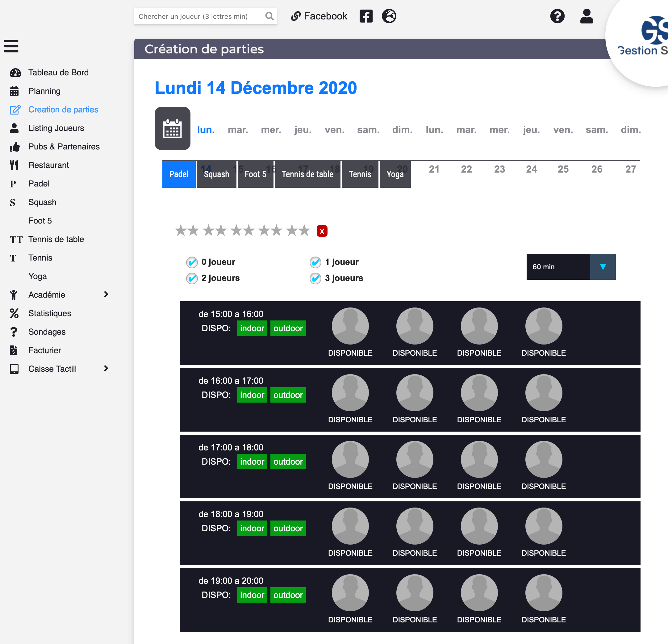Click the Facebook text link
668x644 pixels.
click(x=325, y=16)
